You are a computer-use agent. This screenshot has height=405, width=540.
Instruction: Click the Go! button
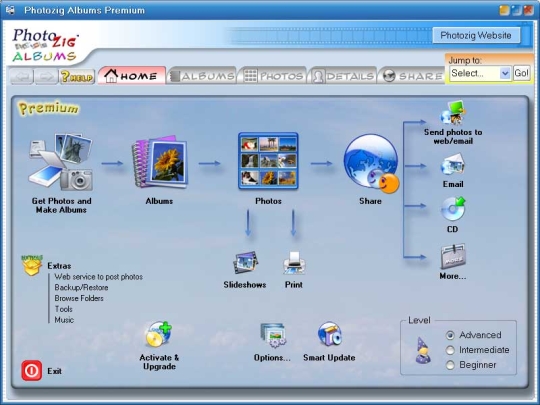click(x=521, y=73)
